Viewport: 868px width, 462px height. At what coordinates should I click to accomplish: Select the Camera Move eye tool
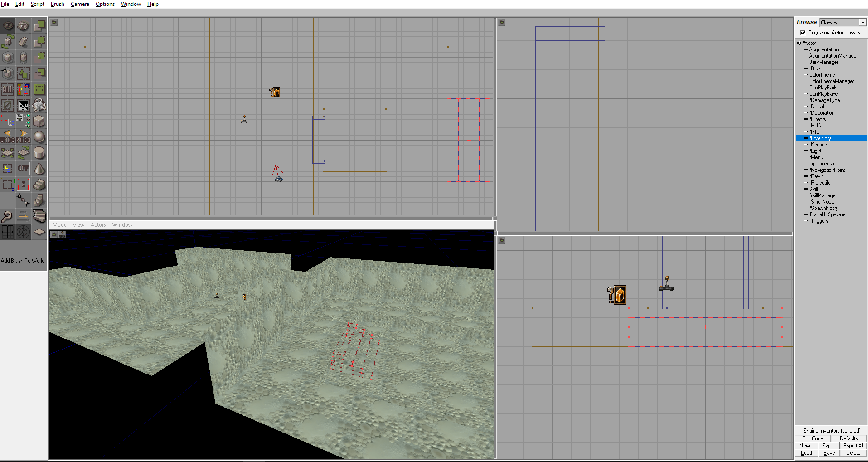tap(8, 26)
